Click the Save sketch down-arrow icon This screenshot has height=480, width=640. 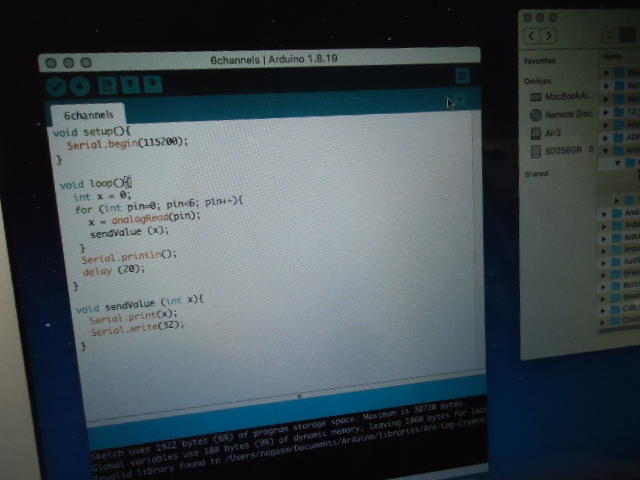point(153,84)
